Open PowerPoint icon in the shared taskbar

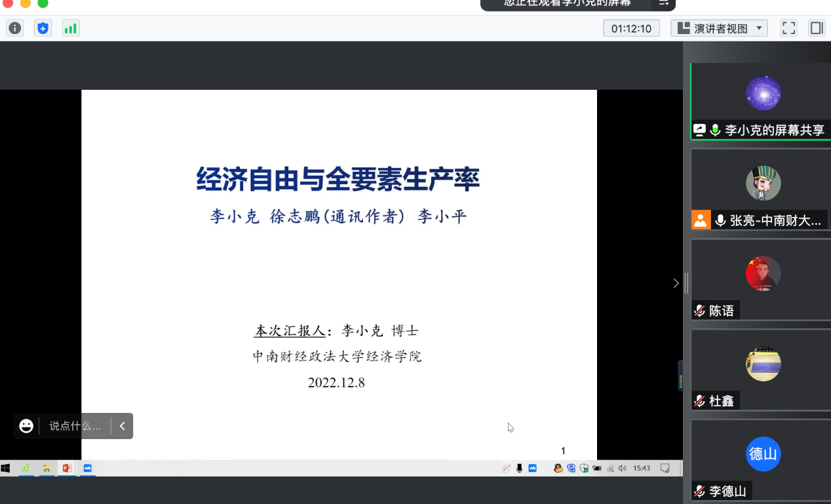coord(66,468)
